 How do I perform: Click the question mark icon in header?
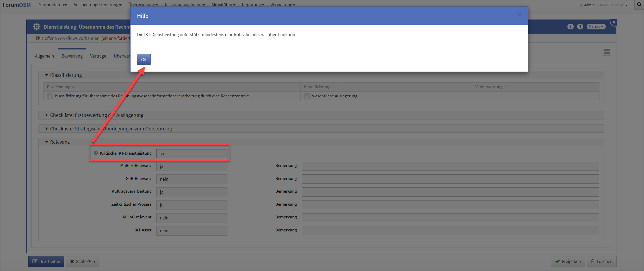coord(580,27)
